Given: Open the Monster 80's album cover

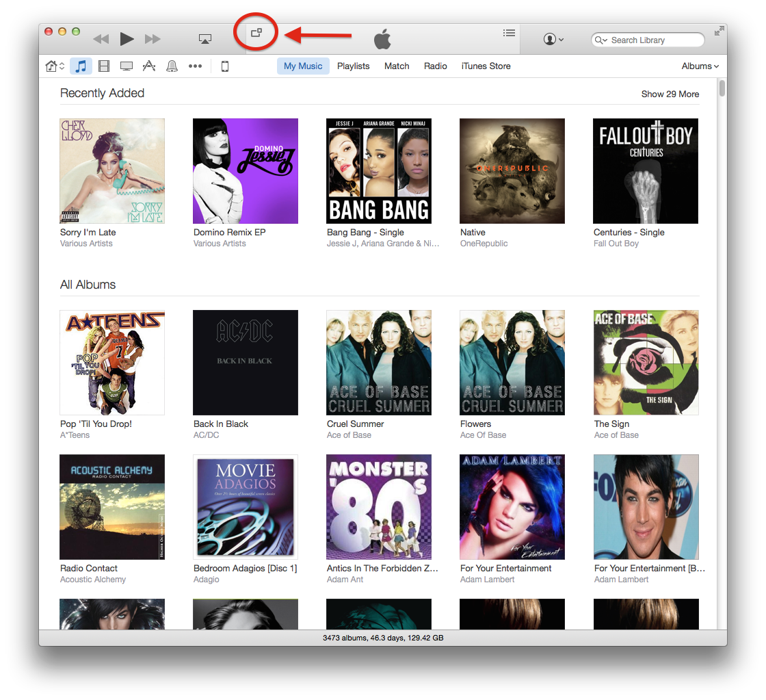Looking at the screenshot, I should tap(379, 507).
